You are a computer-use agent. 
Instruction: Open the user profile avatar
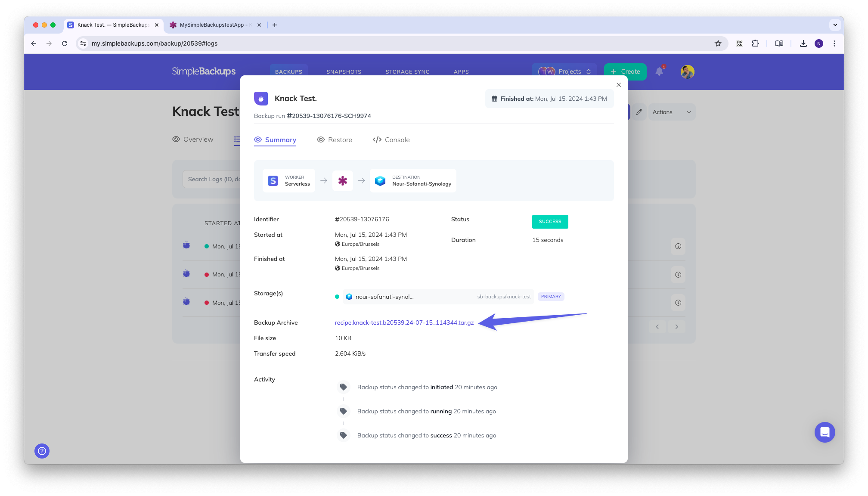(687, 71)
